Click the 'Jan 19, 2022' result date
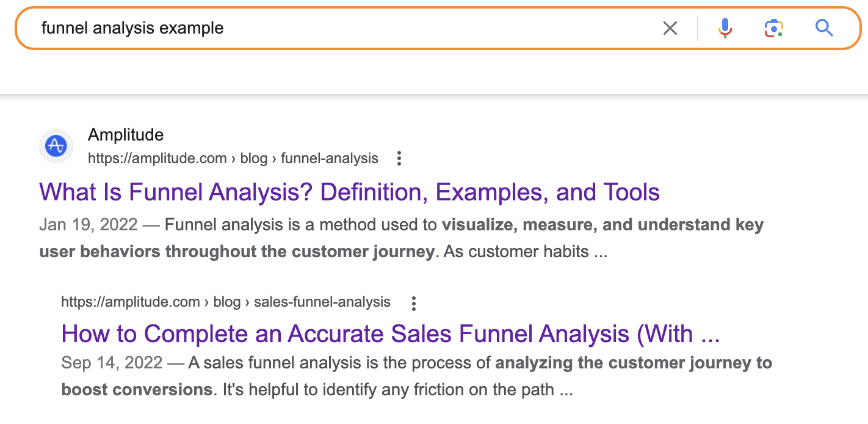Image resolution: width=868 pixels, height=424 pixels. pos(89,225)
